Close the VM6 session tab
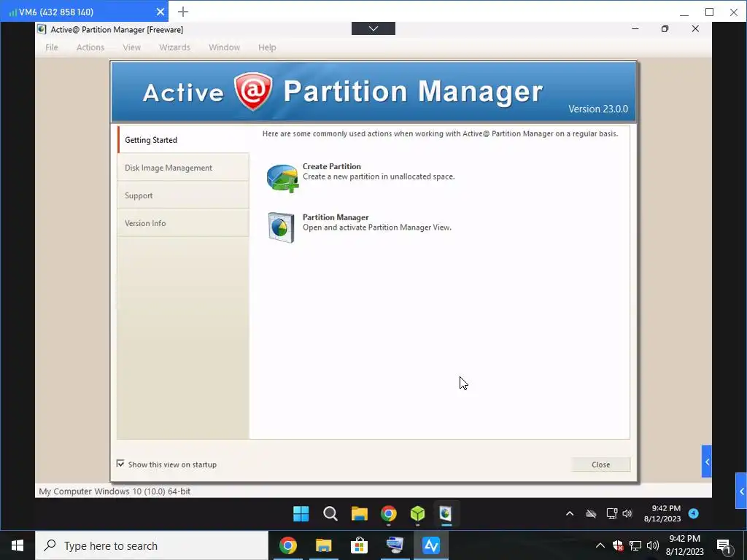Image resolution: width=747 pixels, height=560 pixels. click(x=160, y=12)
